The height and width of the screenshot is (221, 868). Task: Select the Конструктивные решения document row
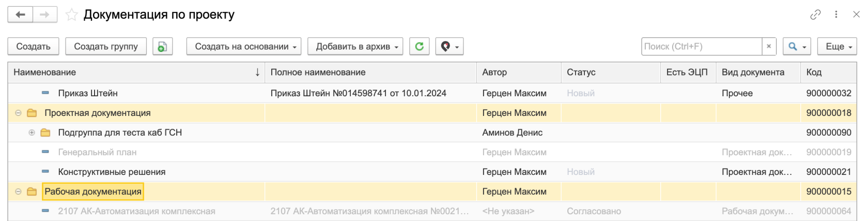tap(112, 172)
